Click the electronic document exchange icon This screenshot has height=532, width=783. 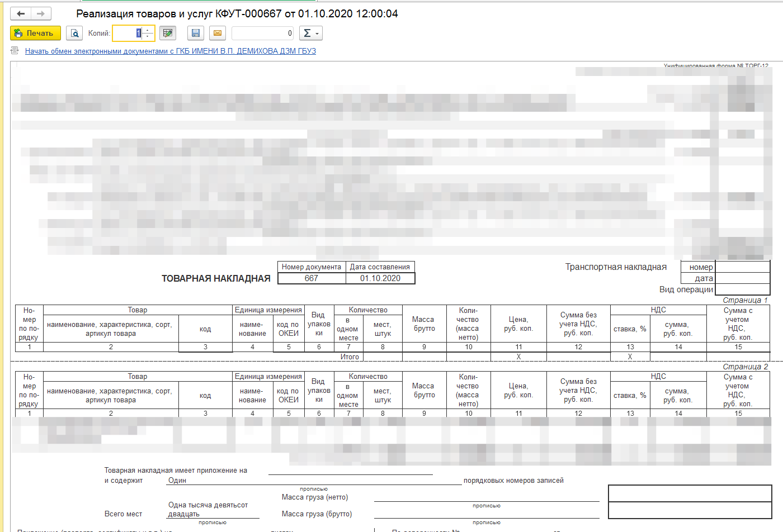pos(15,51)
